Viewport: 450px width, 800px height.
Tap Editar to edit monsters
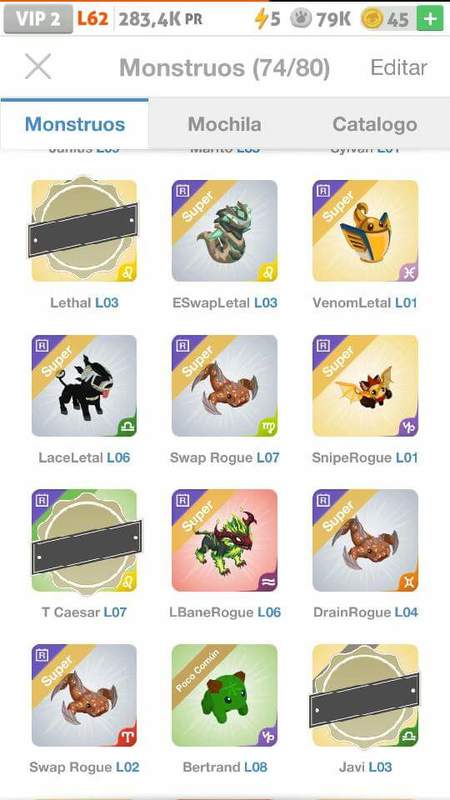click(399, 67)
